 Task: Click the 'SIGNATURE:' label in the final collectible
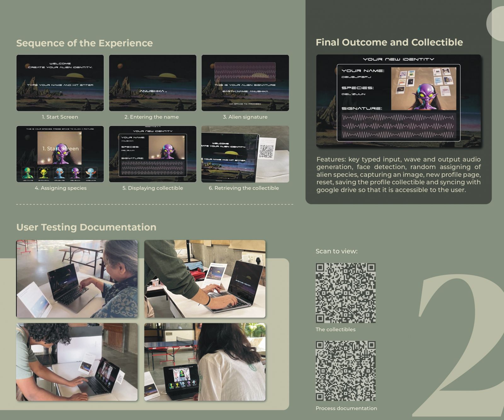click(x=362, y=108)
